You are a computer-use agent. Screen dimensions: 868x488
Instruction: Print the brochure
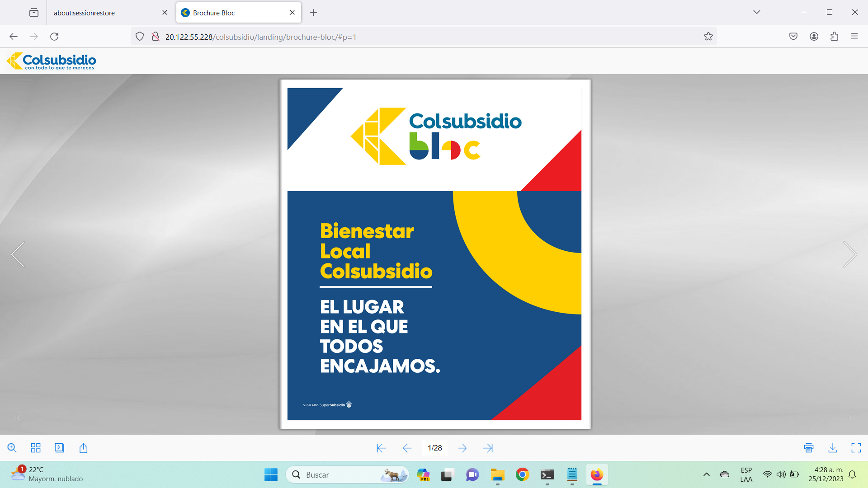[x=809, y=448]
